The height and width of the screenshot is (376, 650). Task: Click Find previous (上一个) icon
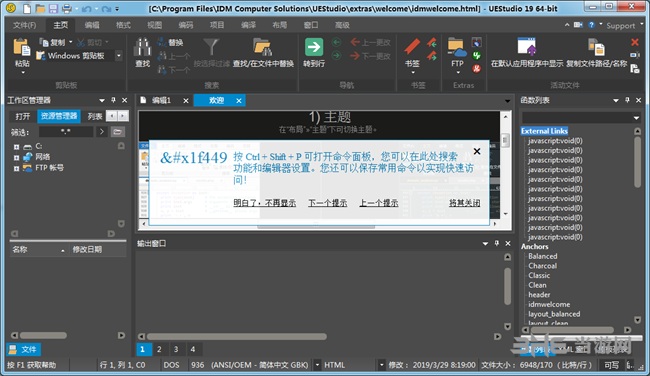(162, 56)
